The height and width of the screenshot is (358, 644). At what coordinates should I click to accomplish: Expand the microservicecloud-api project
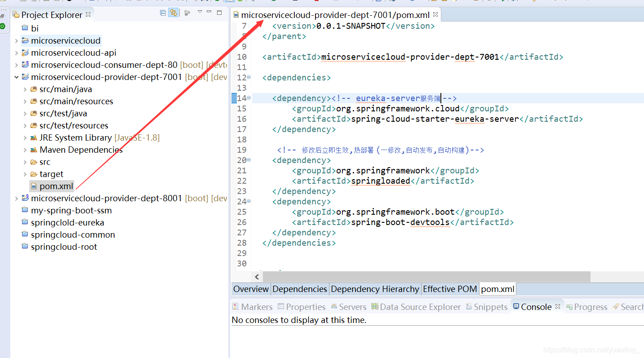pyautogui.click(x=17, y=53)
